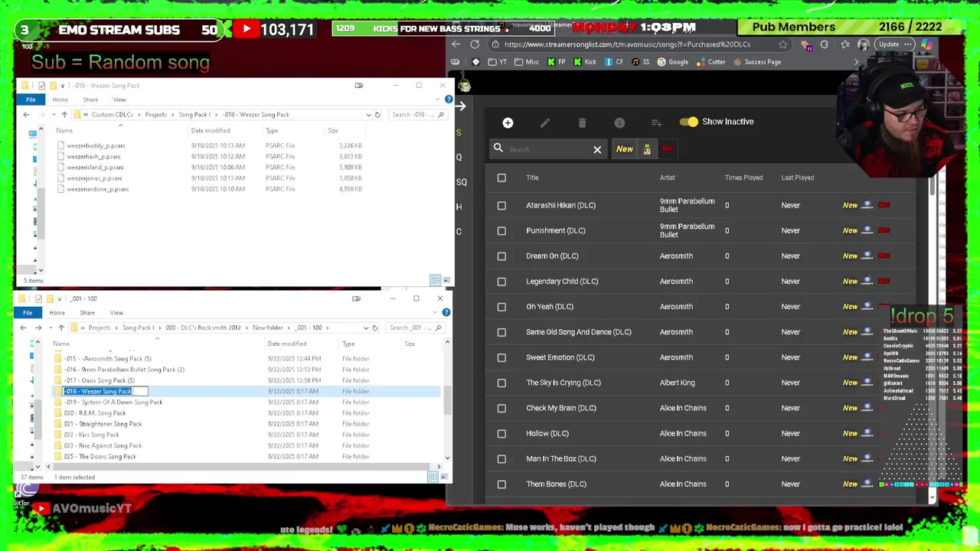
Task: Expand address history dropdown in Weezer Song Pack explorer
Action: [367, 115]
